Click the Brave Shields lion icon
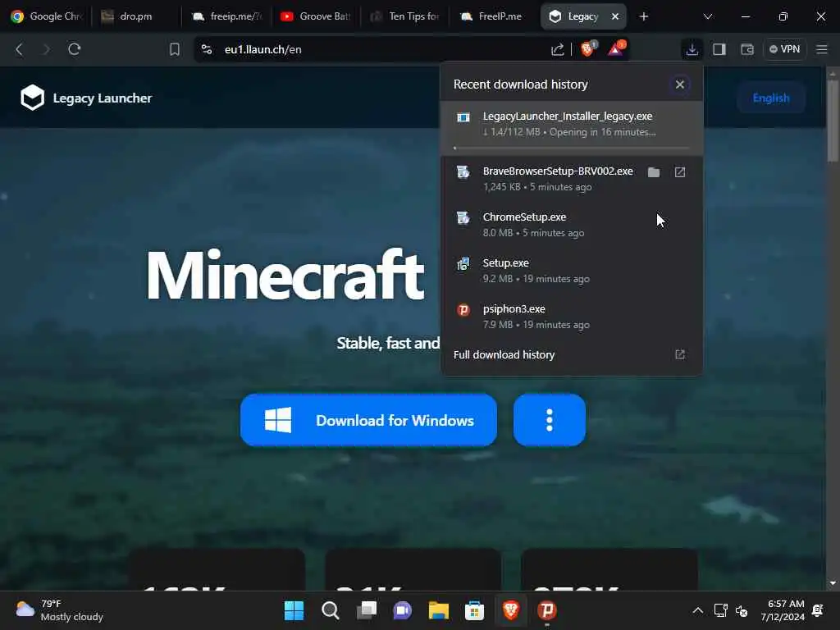The height and width of the screenshot is (630, 840). tap(587, 49)
